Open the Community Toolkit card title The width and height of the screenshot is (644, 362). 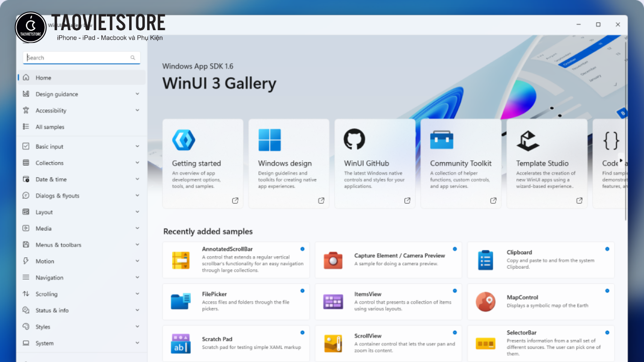pyautogui.click(x=461, y=164)
